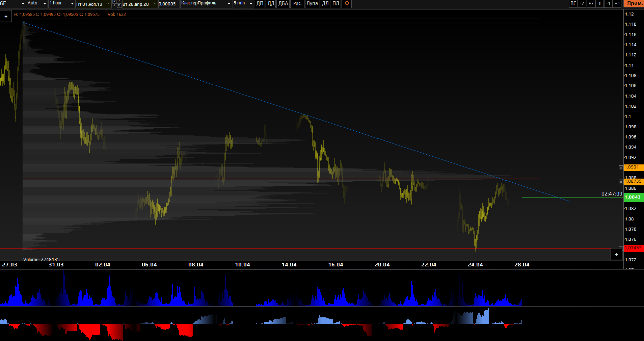Open the Рис. drawing tools button
The image size is (644, 341).
pos(297,4)
